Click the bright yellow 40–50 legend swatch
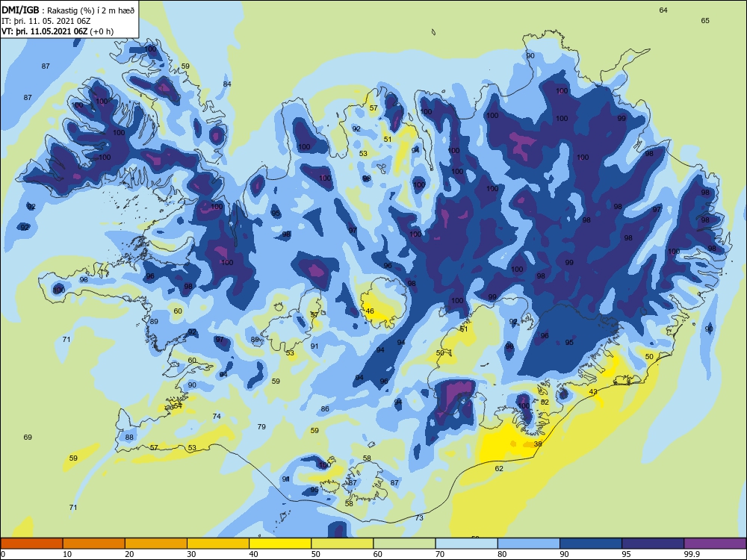This screenshot has width=747, height=560. (280, 544)
